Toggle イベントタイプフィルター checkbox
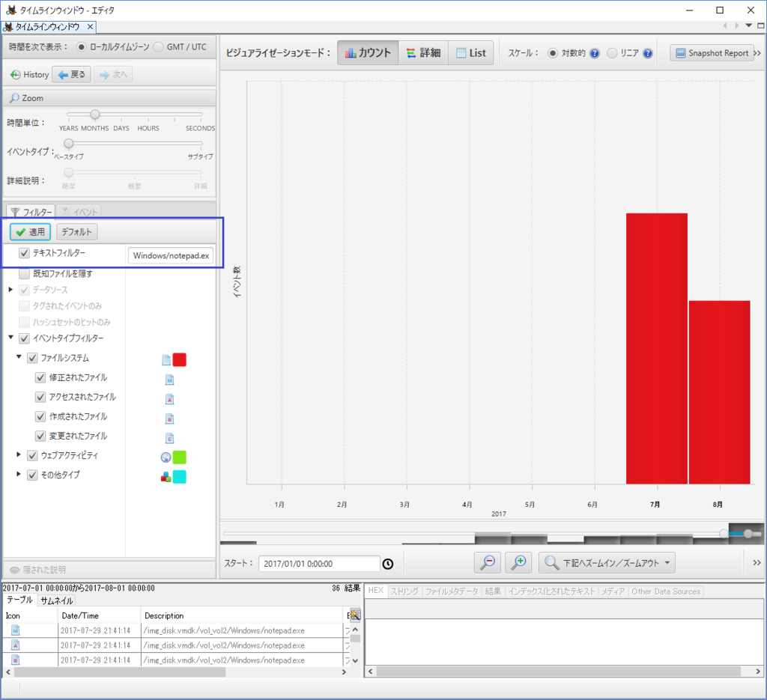Screen dimensions: 767x700 tap(24, 338)
